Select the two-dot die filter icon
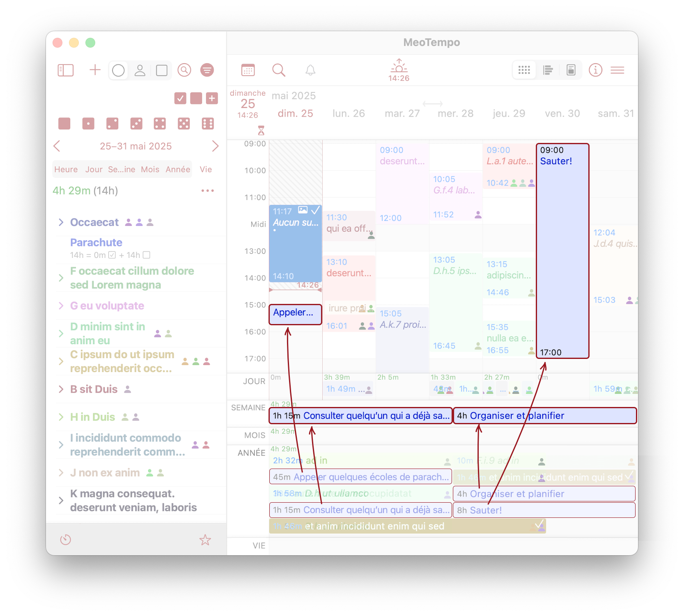 [x=112, y=124]
